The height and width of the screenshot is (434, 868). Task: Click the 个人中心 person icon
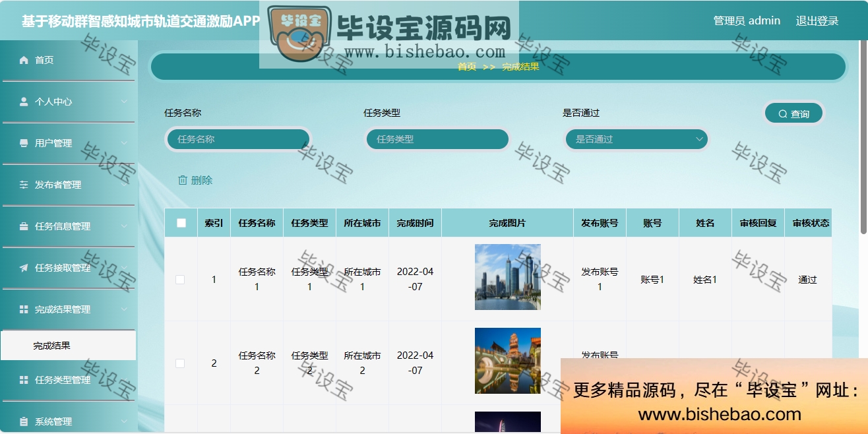click(24, 102)
